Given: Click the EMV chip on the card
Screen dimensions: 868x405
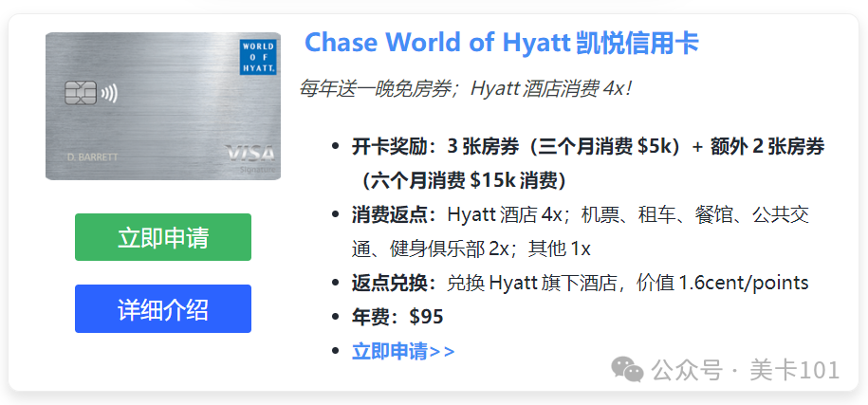Looking at the screenshot, I should coord(81,93).
